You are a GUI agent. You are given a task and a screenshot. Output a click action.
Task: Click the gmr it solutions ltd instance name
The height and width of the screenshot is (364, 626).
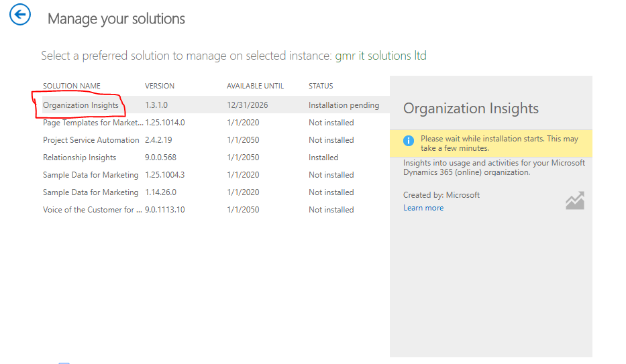pos(380,56)
